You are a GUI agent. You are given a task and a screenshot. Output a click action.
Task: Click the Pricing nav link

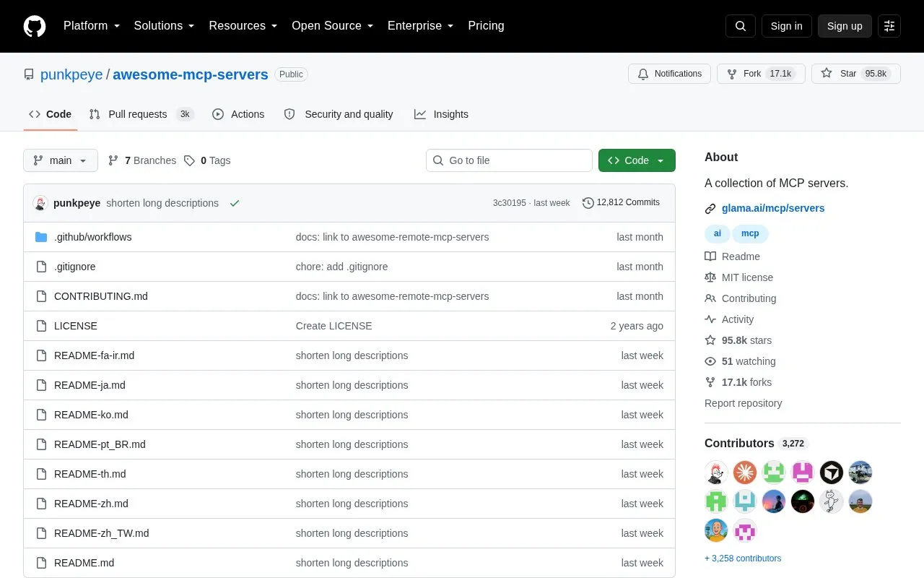(486, 26)
